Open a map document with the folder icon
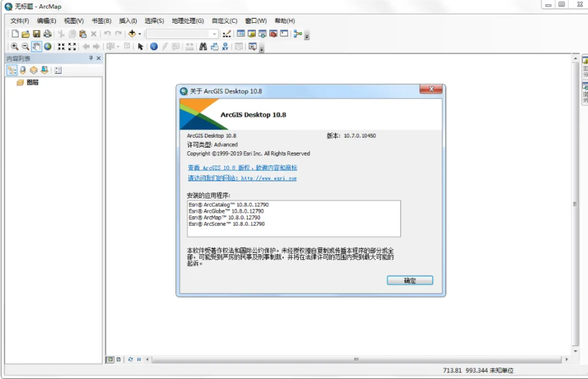This screenshot has width=588, height=379. [26, 34]
